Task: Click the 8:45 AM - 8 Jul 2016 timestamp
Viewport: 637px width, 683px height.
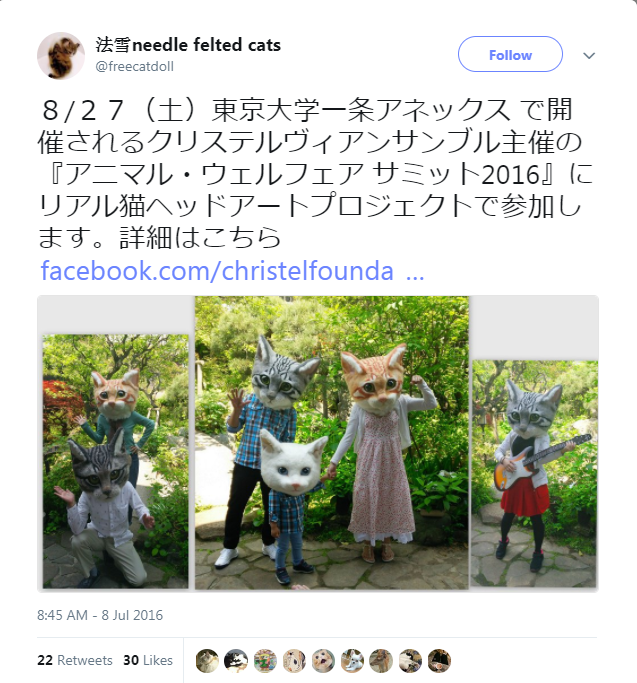Action: 100,615
